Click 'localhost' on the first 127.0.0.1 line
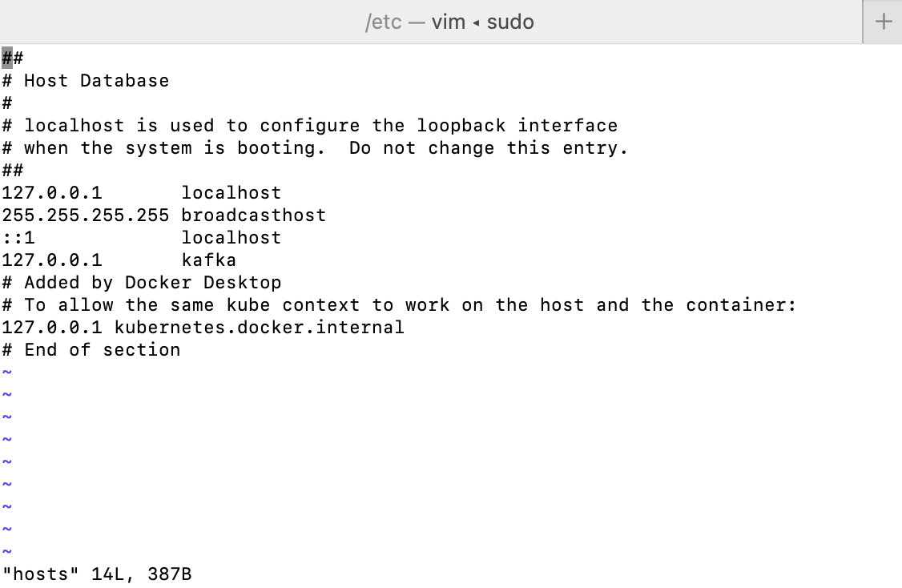Image resolution: width=902 pixels, height=588 pixels. click(x=232, y=193)
